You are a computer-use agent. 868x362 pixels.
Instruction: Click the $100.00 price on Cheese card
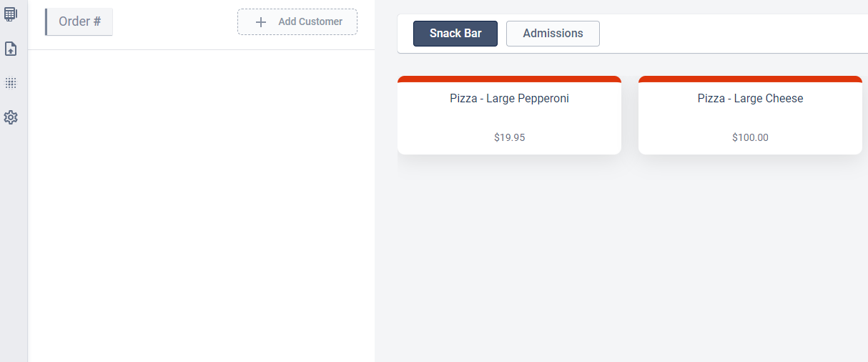(750, 137)
